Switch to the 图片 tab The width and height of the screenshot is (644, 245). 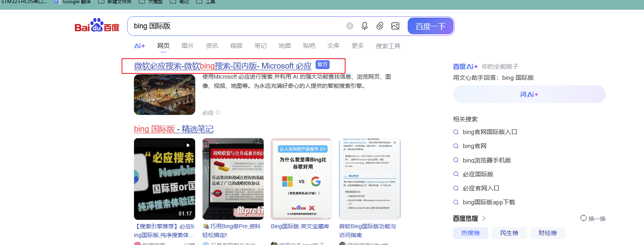(188, 46)
